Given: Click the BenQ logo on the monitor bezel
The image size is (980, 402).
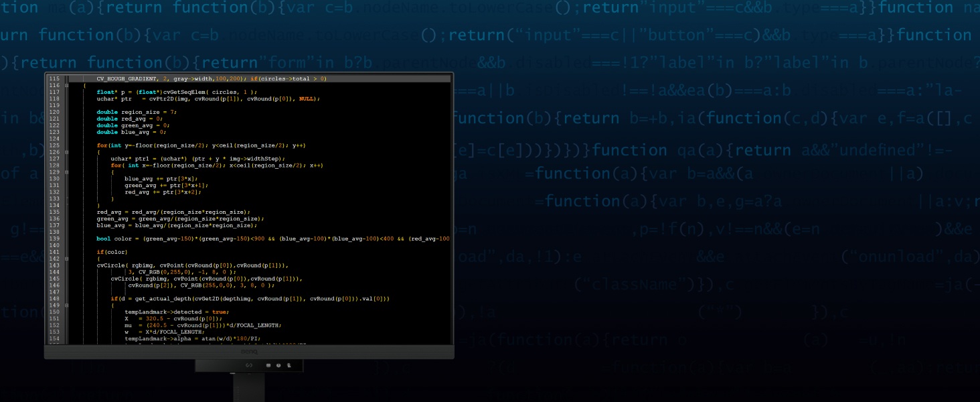Looking at the screenshot, I should [249, 352].
